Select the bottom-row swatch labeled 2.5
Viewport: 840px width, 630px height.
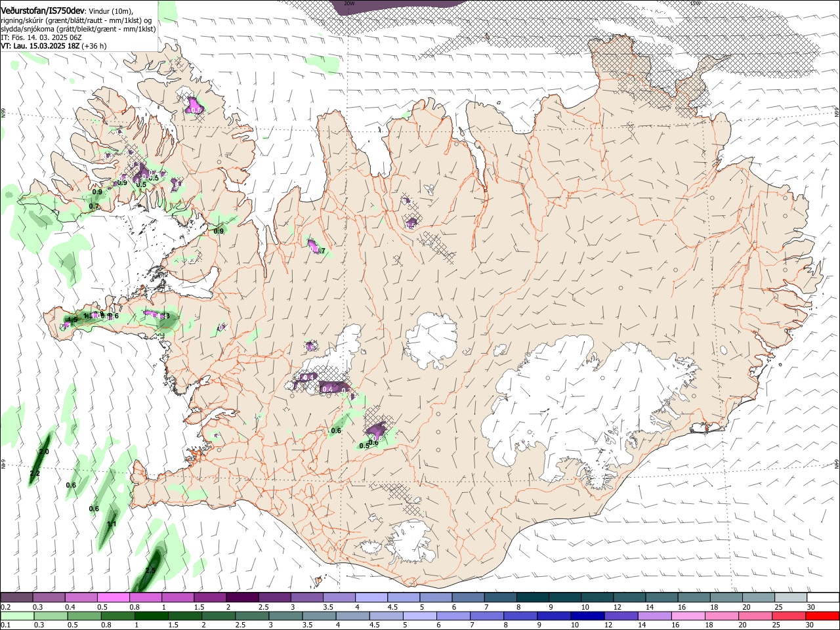[252, 616]
